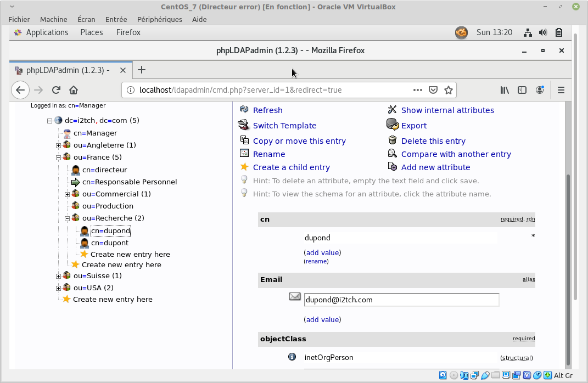Click the Show internal attributes link

[x=447, y=110]
